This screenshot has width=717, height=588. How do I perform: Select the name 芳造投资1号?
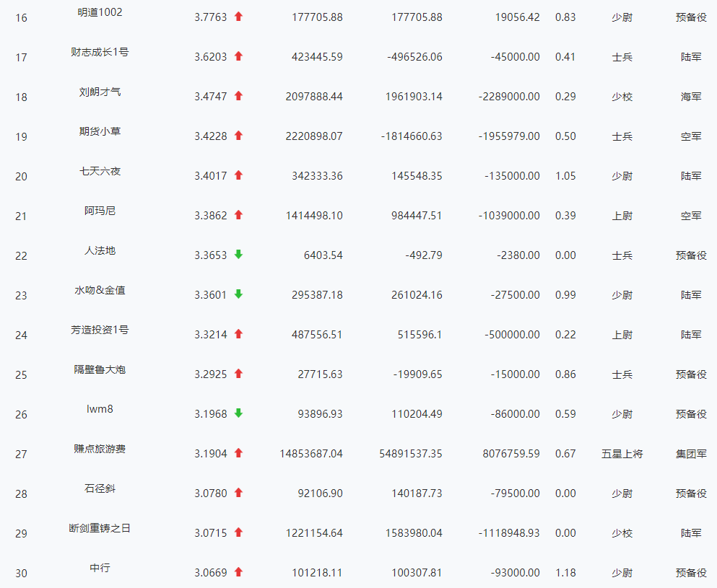click(100, 330)
